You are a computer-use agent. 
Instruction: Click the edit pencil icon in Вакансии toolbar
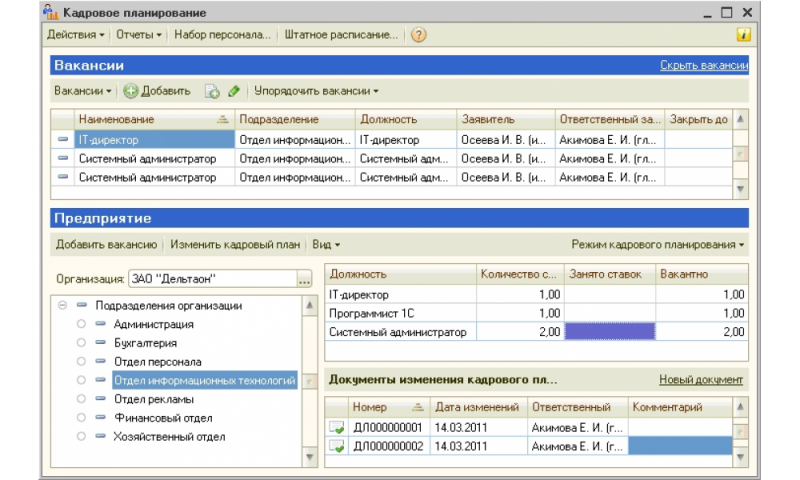pyautogui.click(x=234, y=91)
